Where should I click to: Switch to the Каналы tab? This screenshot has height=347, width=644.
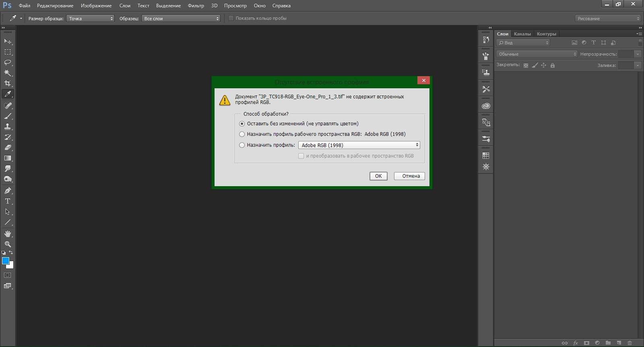tap(522, 34)
